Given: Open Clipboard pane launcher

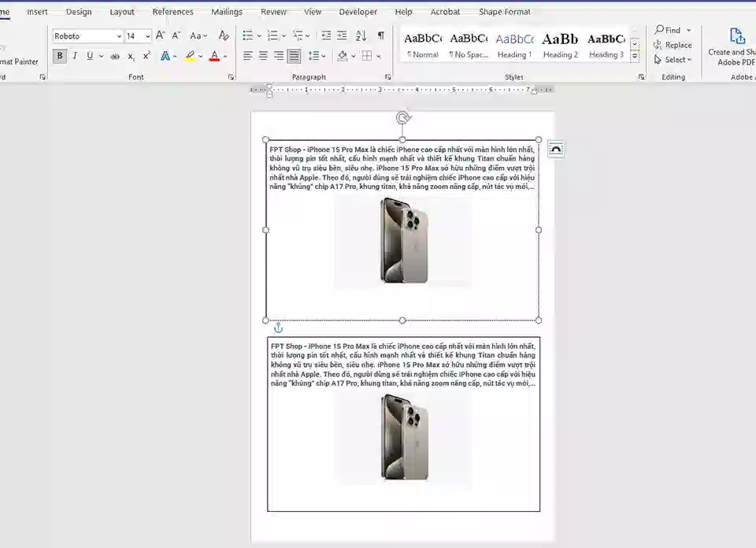Looking at the screenshot, I should tap(43, 77).
